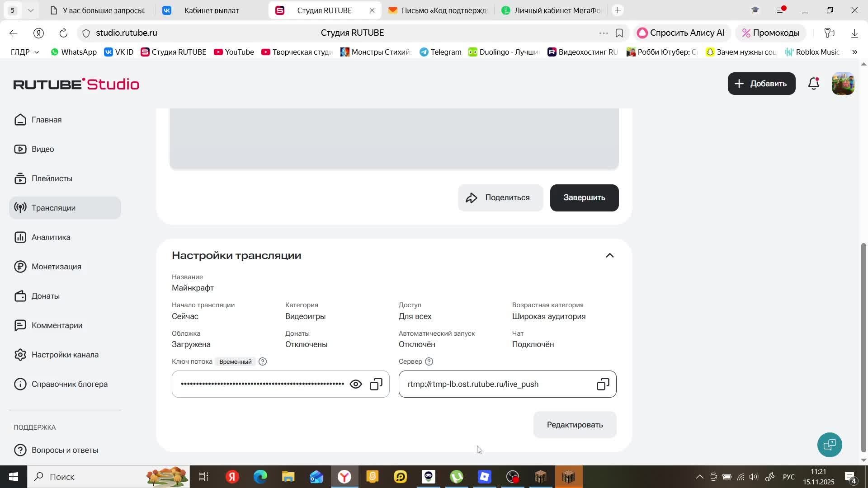Image resolution: width=868 pixels, height=488 pixels.
Task: Go to Монетизация section
Action: click(x=56, y=267)
